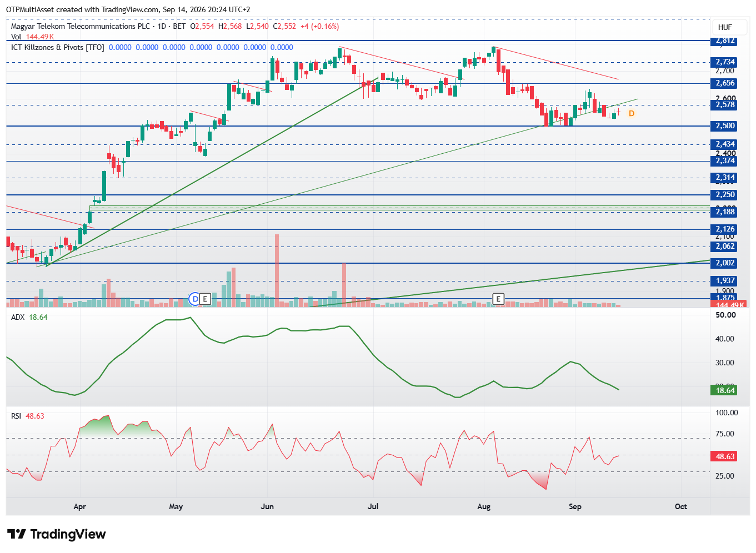Viewport: 756px width, 553px height.
Task: Select the Magyar Telekom Telecommunications PLC title
Action: pos(81,26)
